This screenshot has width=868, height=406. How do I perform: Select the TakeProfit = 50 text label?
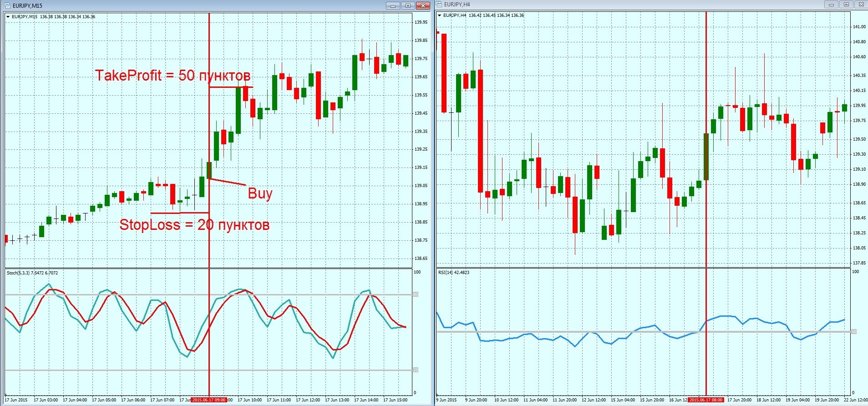point(173,76)
